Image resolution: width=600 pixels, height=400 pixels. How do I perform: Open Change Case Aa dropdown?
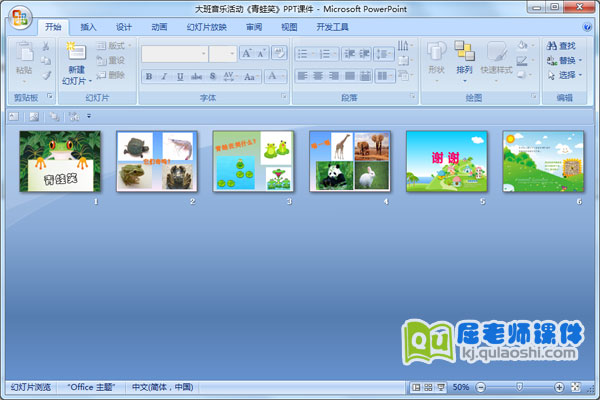251,77
